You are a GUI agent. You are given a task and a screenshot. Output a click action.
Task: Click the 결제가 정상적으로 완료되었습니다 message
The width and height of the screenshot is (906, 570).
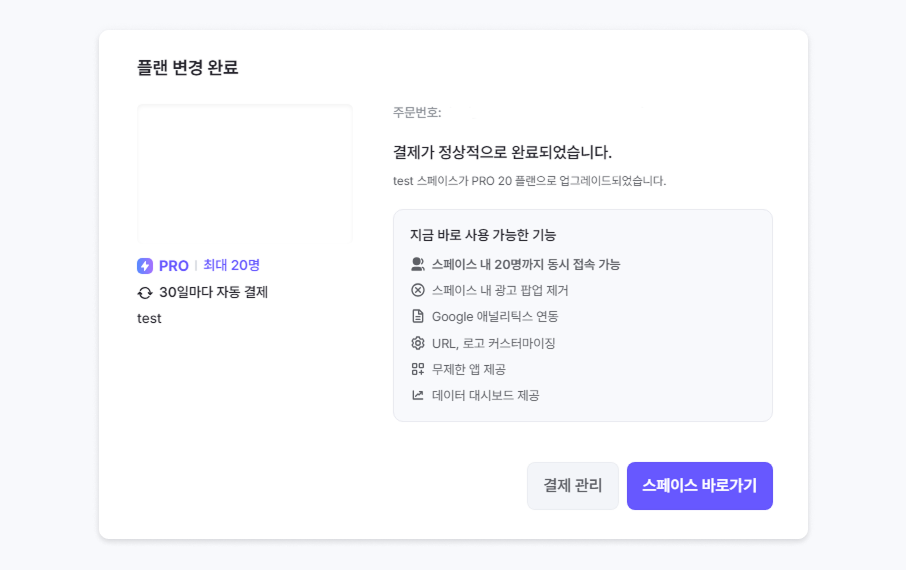[x=502, y=152]
